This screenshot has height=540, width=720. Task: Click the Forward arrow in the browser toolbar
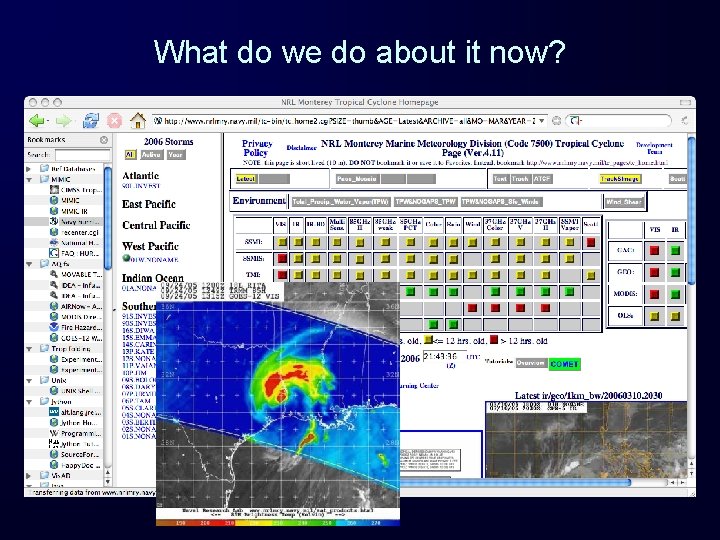(x=63, y=121)
